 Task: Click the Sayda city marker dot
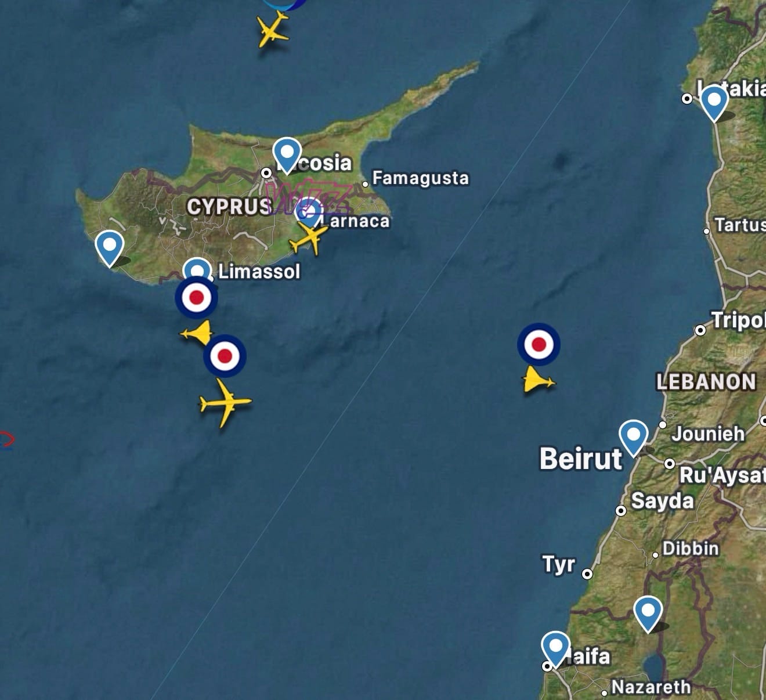(621, 511)
